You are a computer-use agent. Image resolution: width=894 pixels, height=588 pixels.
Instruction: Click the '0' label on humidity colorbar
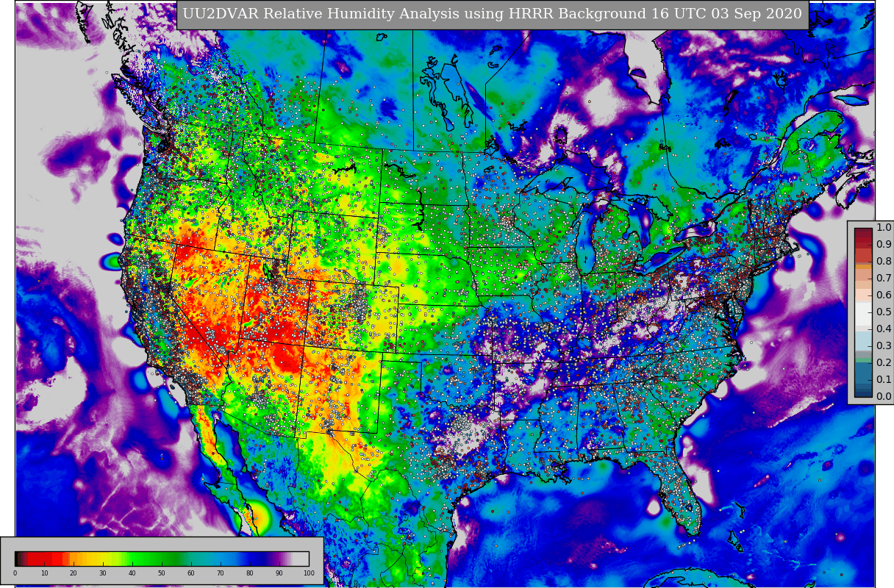(x=15, y=573)
